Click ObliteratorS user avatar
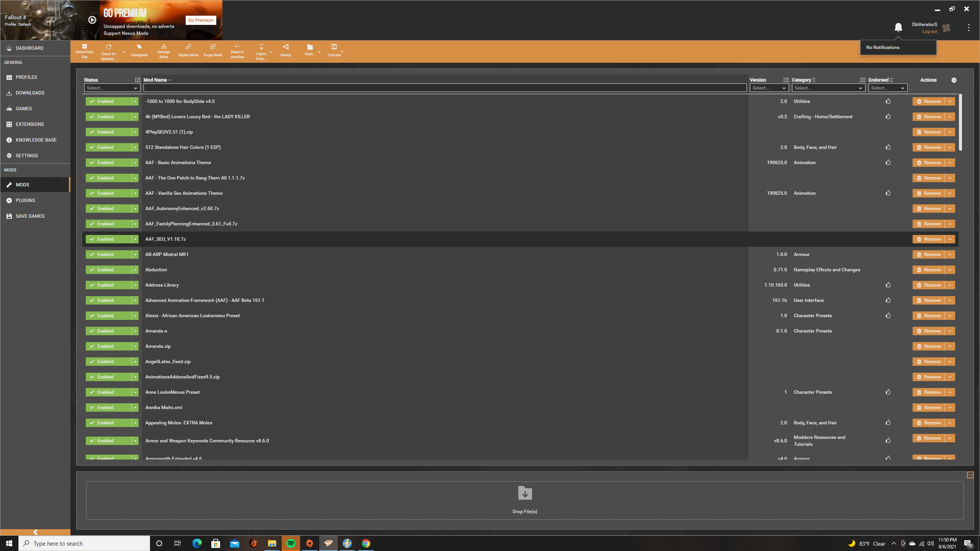980x551 pixels. click(x=946, y=28)
